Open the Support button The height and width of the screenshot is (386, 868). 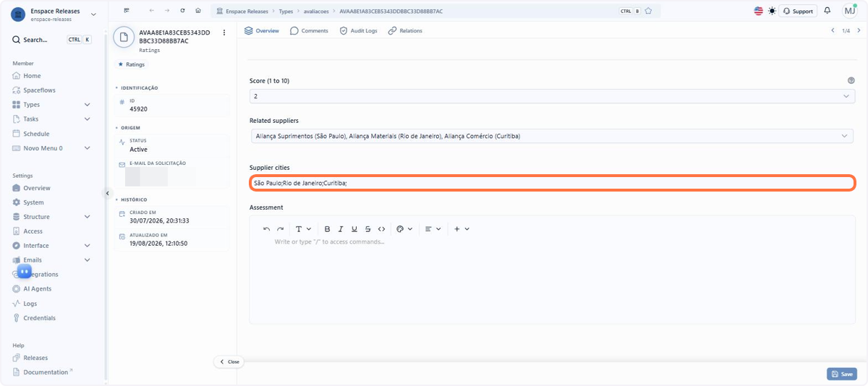(798, 11)
